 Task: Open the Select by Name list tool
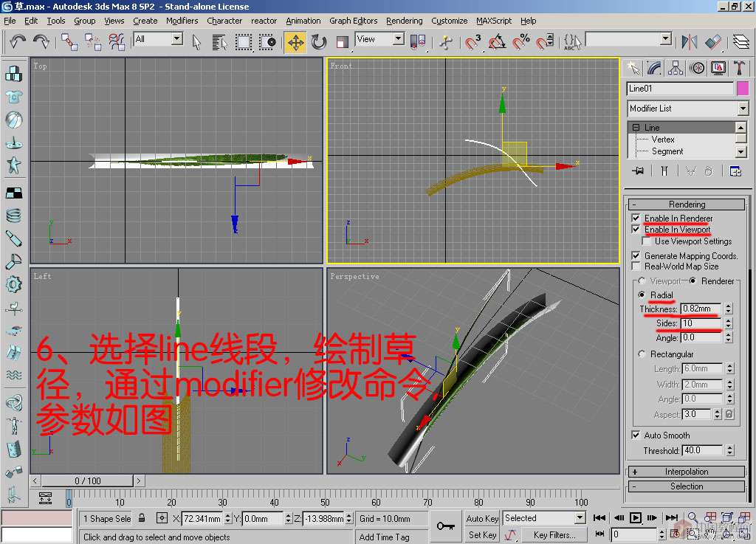click(219, 42)
